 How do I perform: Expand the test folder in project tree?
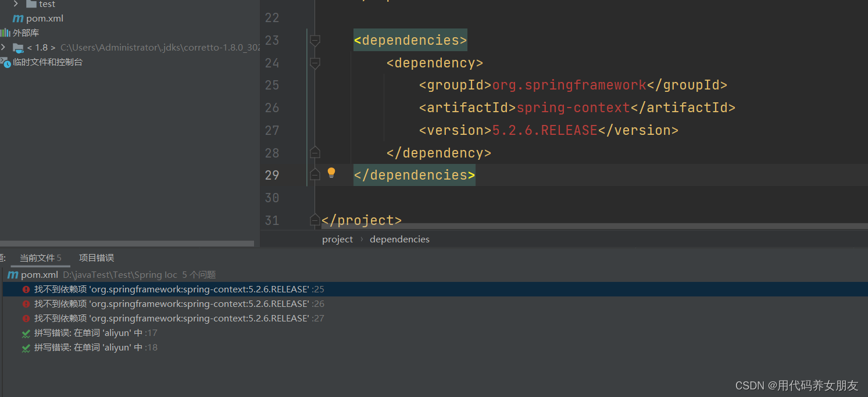(16, 4)
